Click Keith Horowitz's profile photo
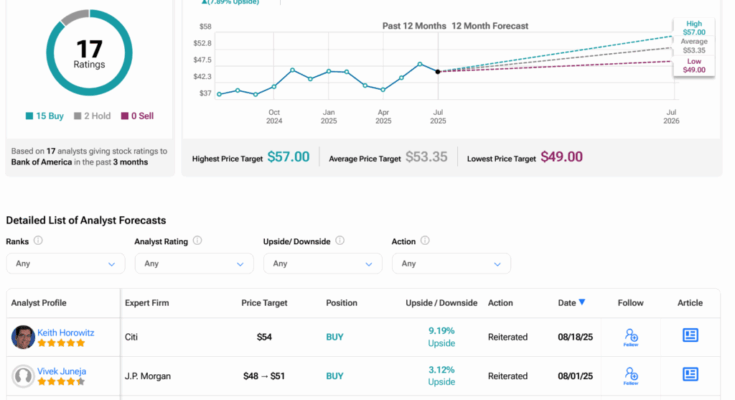Viewport: 735px width, 400px height. (x=23, y=337)
